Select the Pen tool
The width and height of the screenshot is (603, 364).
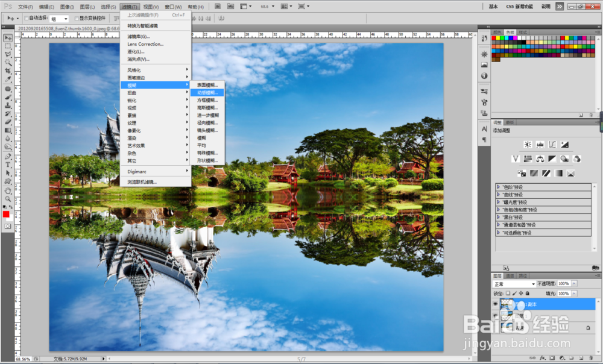[8, 157]
